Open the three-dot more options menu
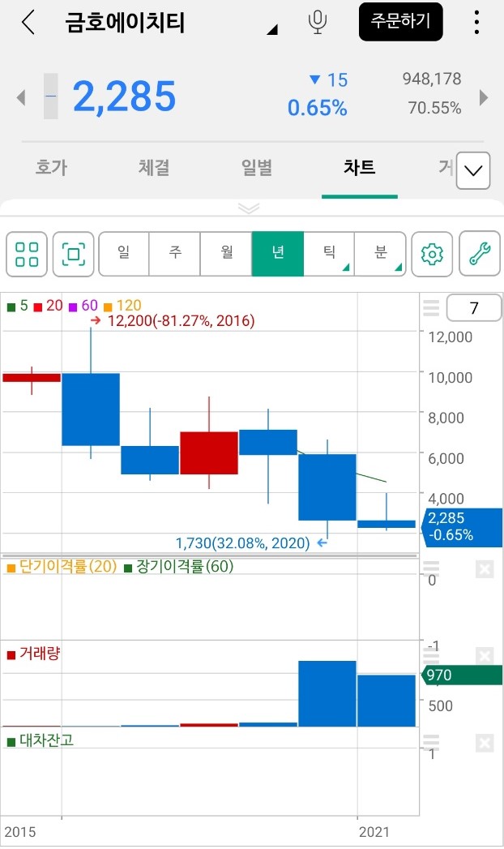Screen dimensions: 504x849 point(476,22)
